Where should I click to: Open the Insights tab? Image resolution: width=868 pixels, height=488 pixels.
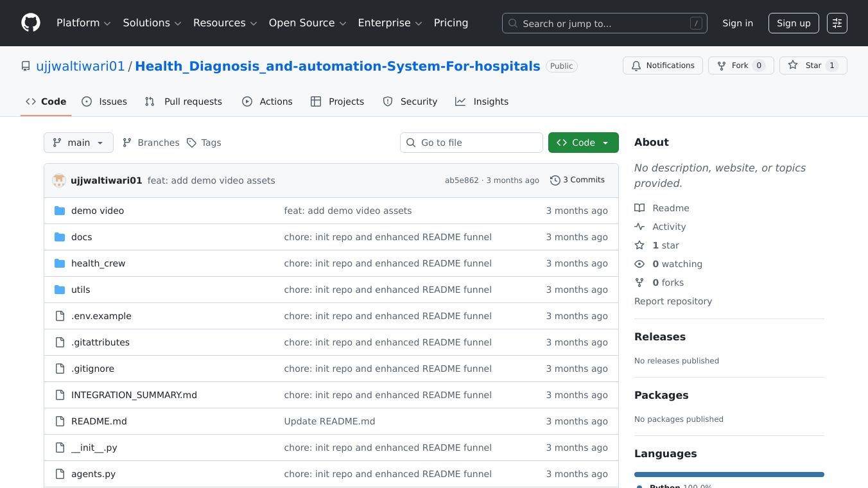pos(482,101)
